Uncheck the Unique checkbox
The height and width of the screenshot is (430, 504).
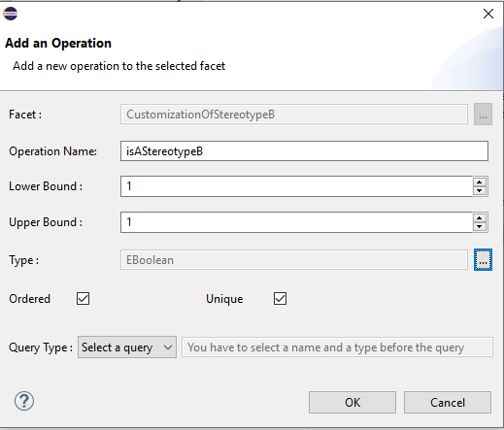point(280,298)
